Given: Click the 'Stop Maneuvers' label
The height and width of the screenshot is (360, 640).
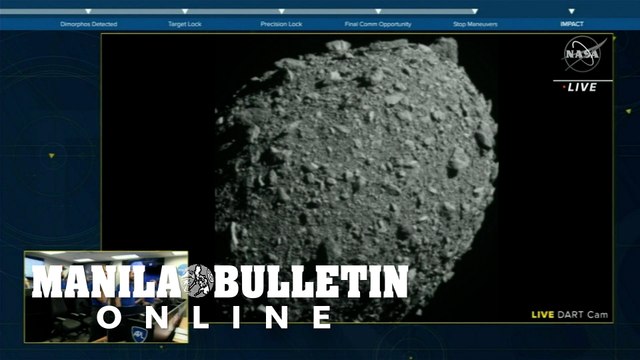Looking at the screenshot, I should click(x=475, y=24).
